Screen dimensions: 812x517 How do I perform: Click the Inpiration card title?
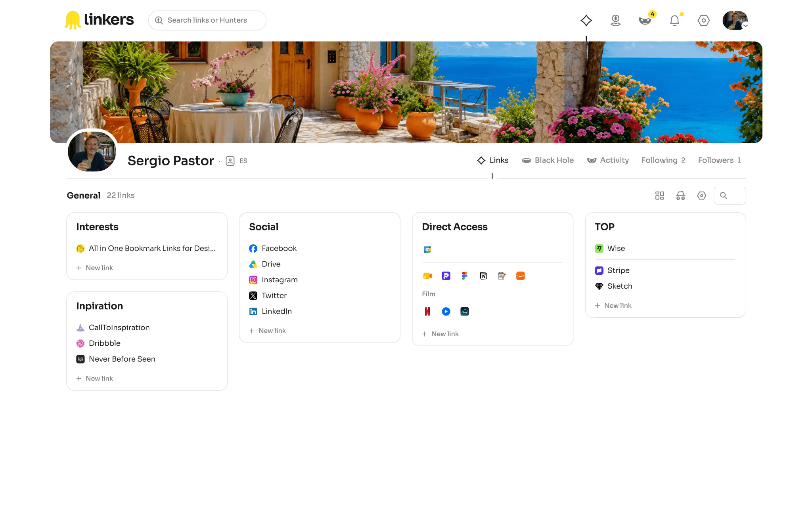[100, 306]
